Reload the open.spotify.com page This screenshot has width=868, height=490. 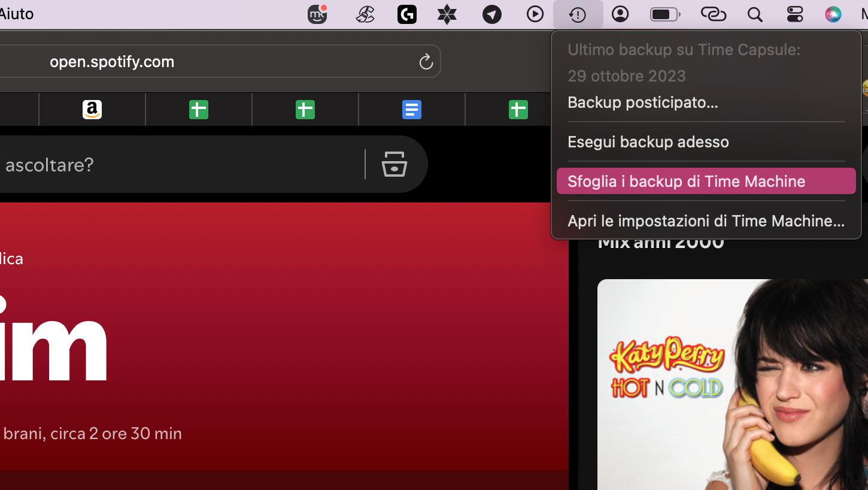click(426, 61)
